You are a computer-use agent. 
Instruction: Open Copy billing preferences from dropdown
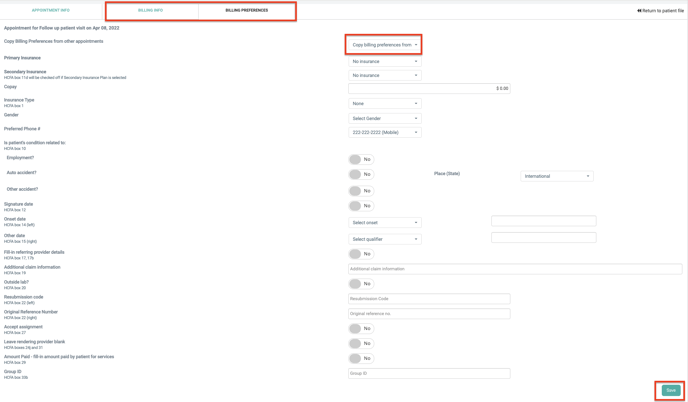(x=385, y=45)
